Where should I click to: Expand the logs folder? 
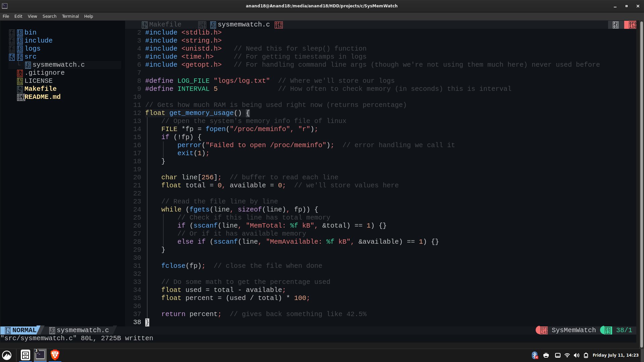coord(32,49)
